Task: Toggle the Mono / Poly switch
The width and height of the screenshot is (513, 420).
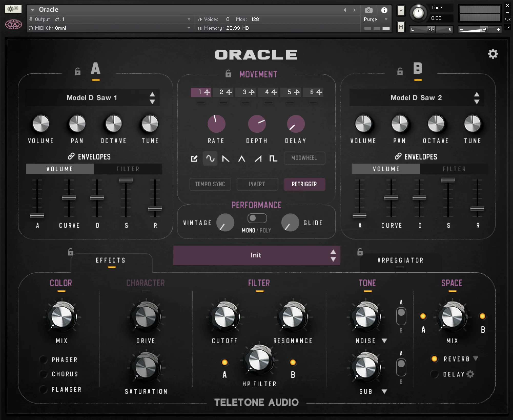Action: 257,218
